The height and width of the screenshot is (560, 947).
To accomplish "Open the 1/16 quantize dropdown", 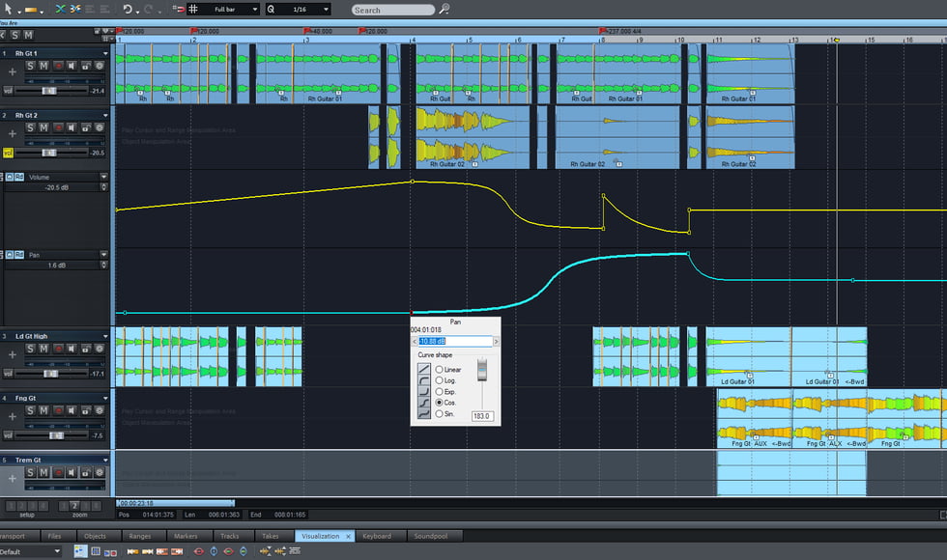I will pos(327,9).
